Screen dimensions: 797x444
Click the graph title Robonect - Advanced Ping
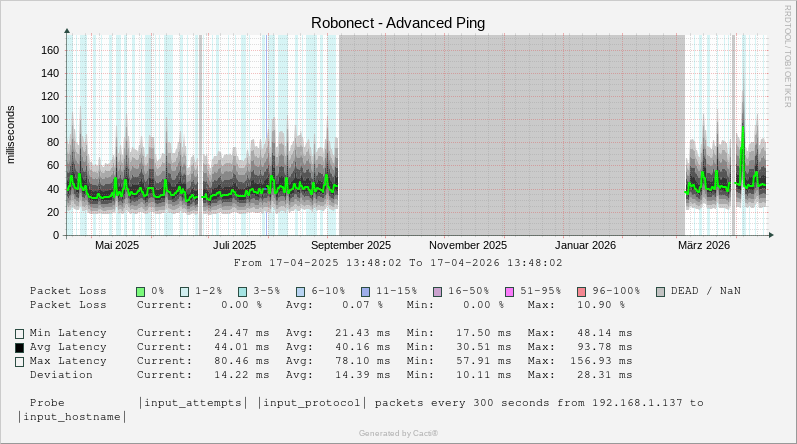(398, 22)
